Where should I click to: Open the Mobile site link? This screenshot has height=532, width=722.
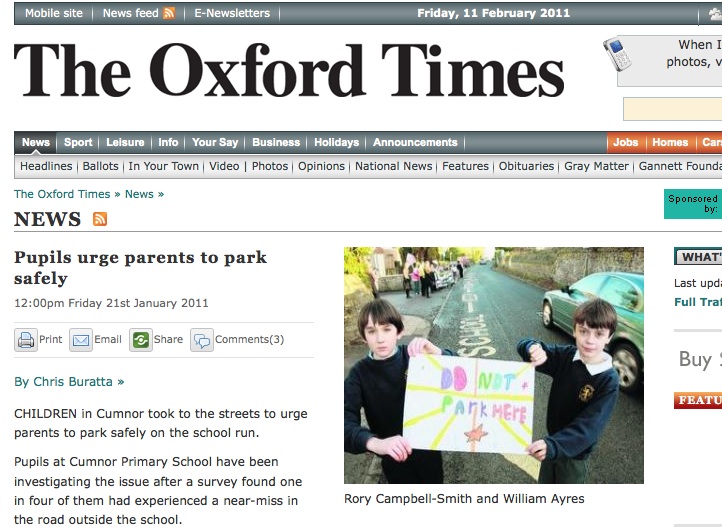coord(54,13)
